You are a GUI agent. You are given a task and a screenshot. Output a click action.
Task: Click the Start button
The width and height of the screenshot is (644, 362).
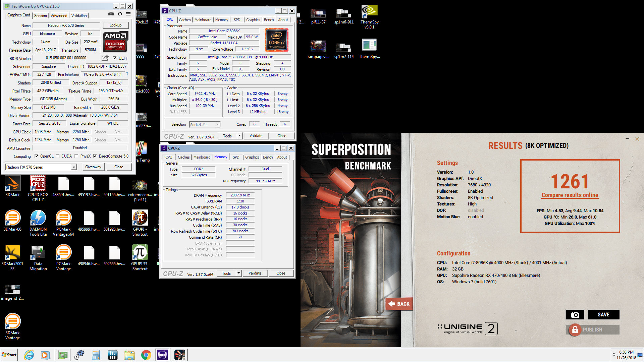[9, 355]
